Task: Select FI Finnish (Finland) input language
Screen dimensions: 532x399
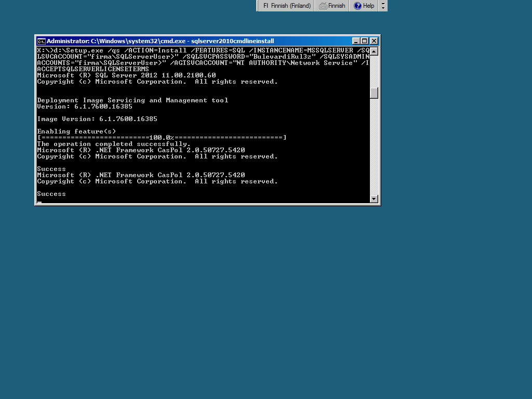Action: coord(287,6)
